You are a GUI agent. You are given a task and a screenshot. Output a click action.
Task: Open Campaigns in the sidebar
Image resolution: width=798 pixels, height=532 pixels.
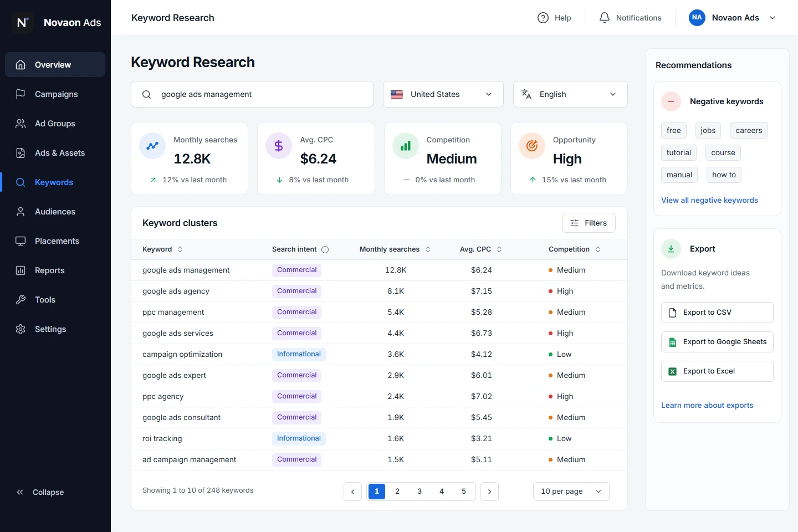point(55,94)
